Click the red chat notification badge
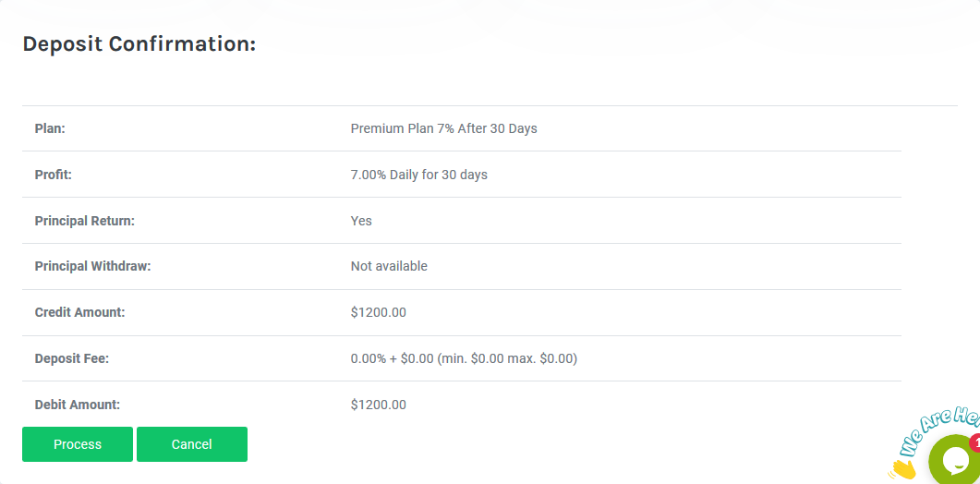The height and width of the screenshot is (484, 980). click(x=975, y=442)
